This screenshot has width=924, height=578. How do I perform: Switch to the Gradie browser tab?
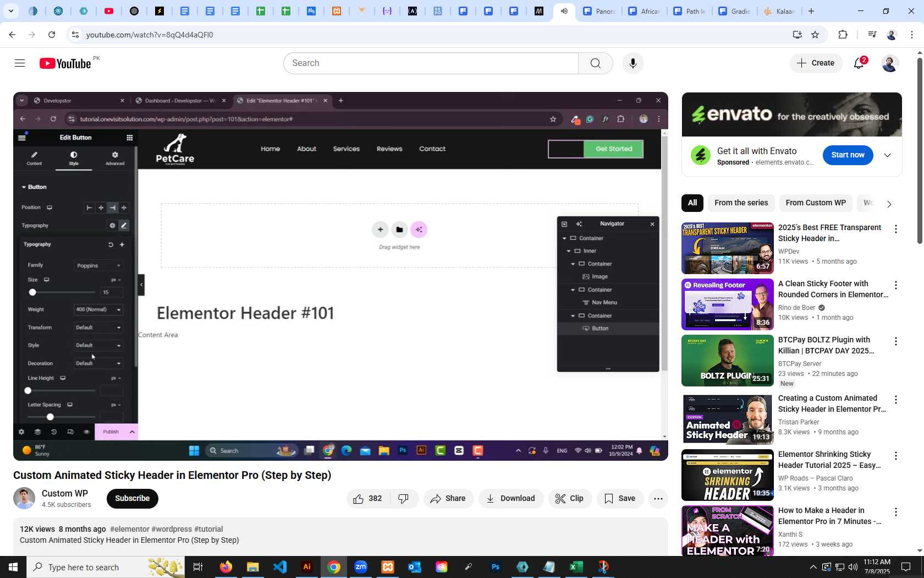click(734, 11)
